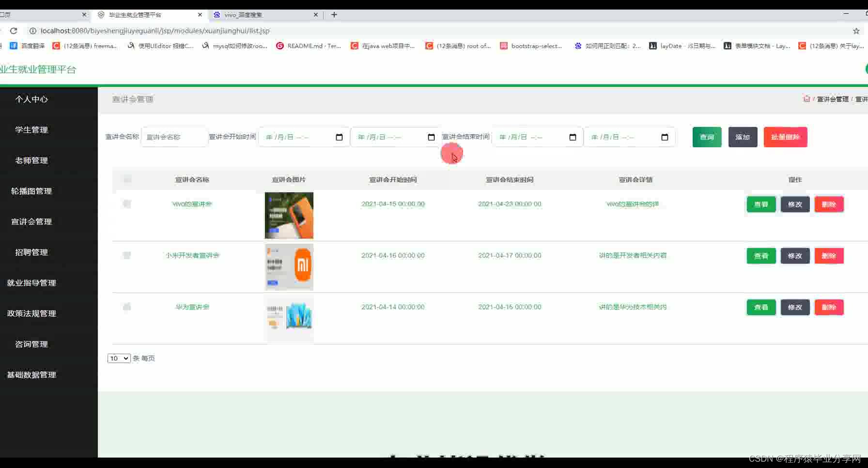Open the 如何用正则匹配 bookmark
The height and width of the screenshot is (468, 868).
pyautogui.click(x=607, y=46)
